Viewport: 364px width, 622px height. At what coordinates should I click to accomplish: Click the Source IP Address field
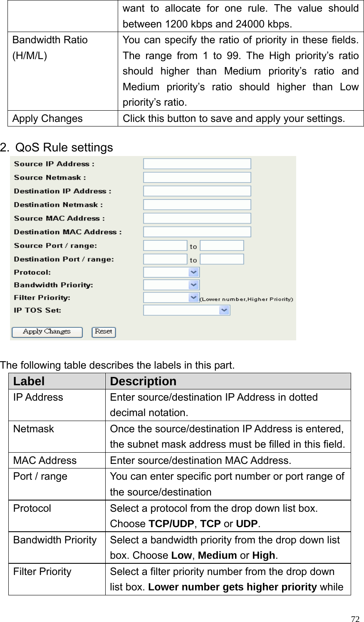(x=197, y=164)
